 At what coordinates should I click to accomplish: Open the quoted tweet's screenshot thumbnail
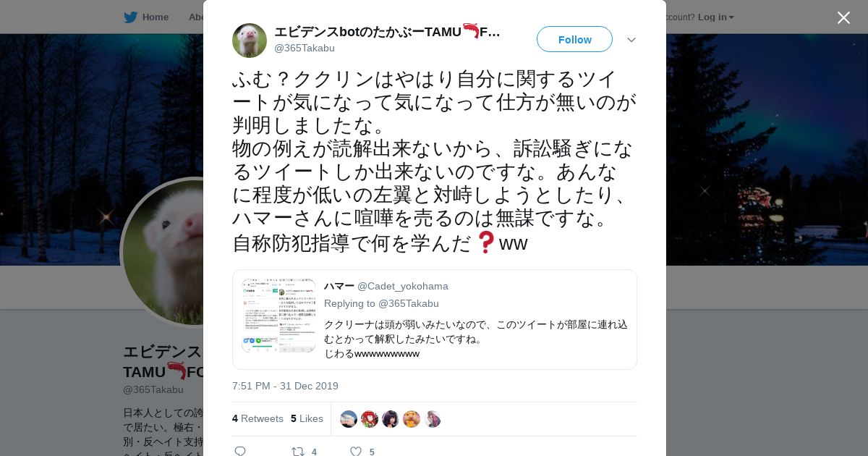tap(278, 316)
